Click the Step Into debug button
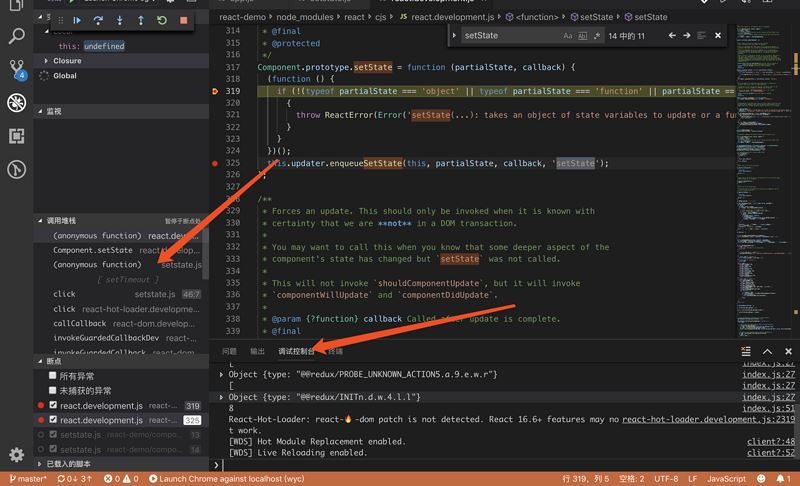This screenshot has height=486, width=800. coord(119,20)
